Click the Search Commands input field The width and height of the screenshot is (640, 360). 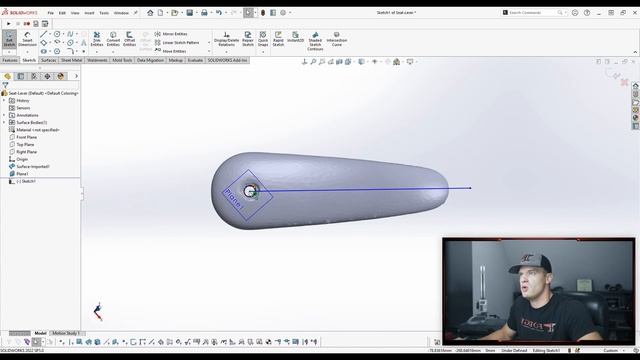click(533, 13)
